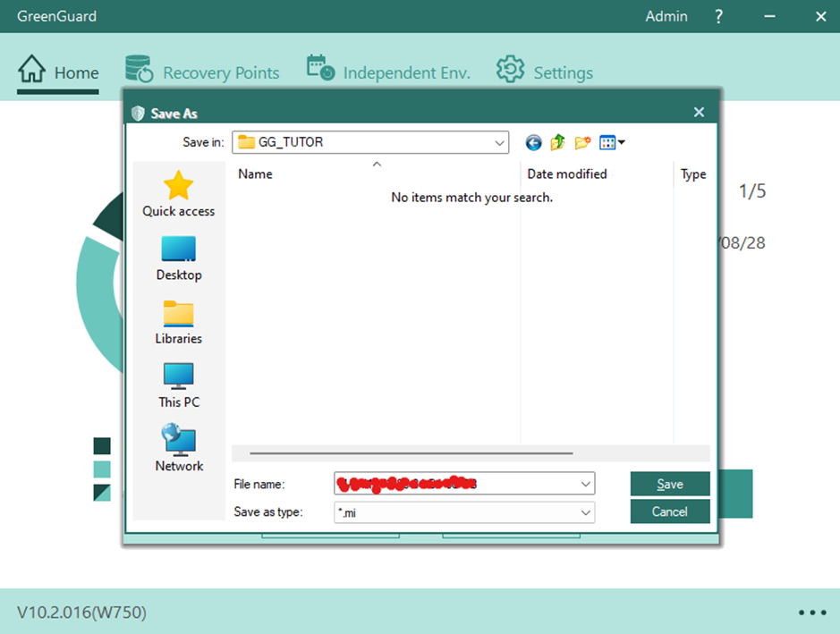Screen dimensions: 840x634
Task: Open the Save as type dropdown
Action: point(586,512)
